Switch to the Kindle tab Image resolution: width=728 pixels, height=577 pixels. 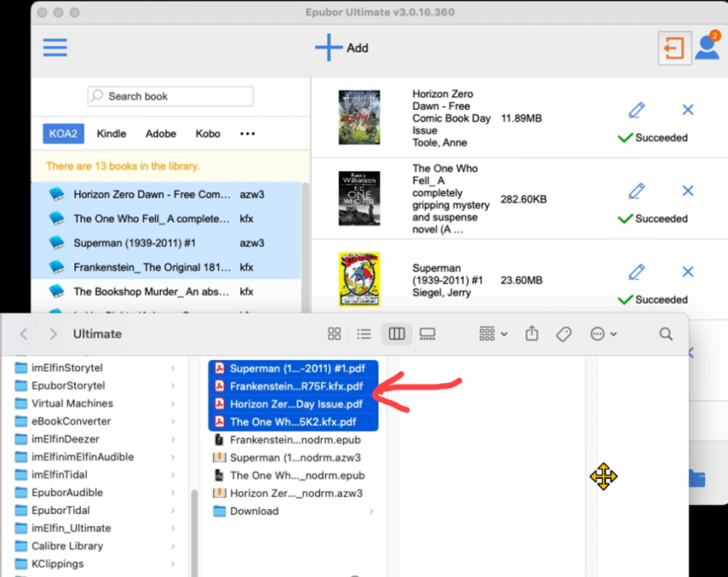click(x=112, y=134)
